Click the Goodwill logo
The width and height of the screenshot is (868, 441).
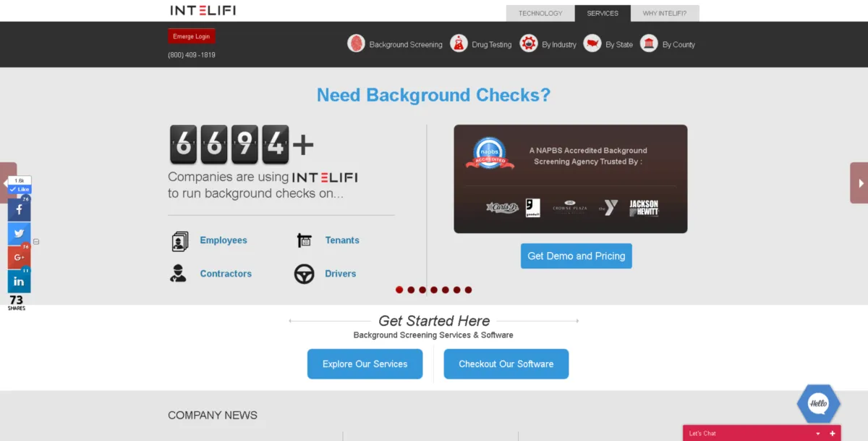533,209
